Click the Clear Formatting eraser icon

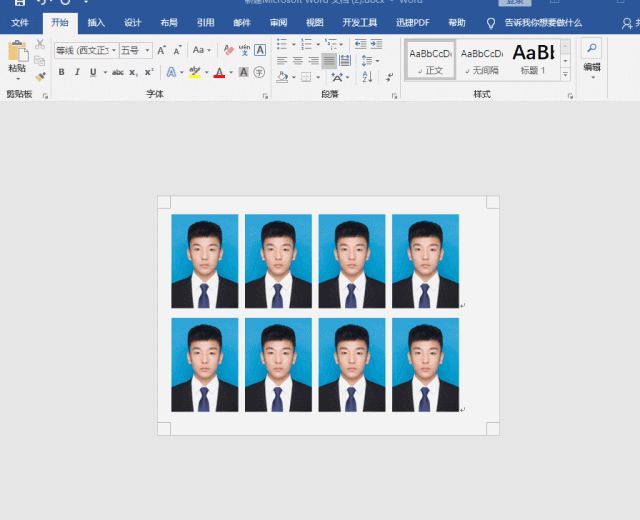click(229, 50)
